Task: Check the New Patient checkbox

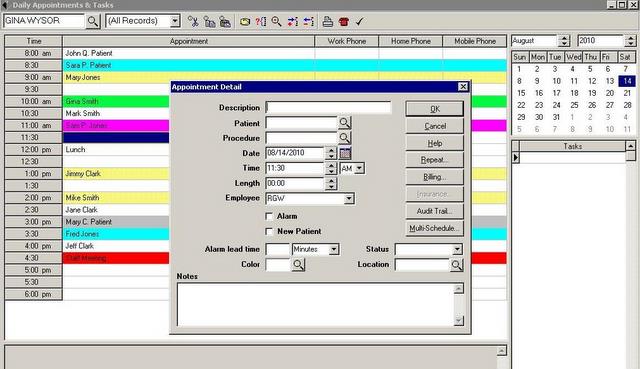Action: click(x=269, y=231)
